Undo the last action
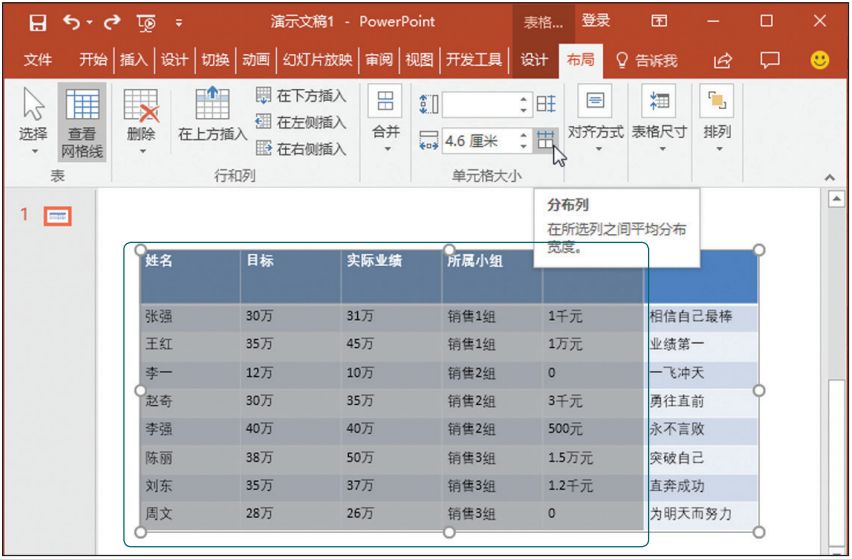 click(x=71, y=22)
